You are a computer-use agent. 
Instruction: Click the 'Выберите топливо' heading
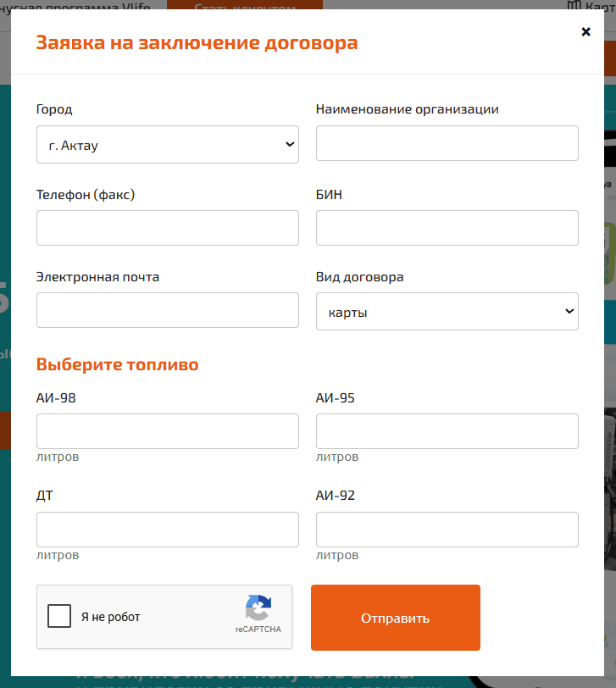click(117, 364)
